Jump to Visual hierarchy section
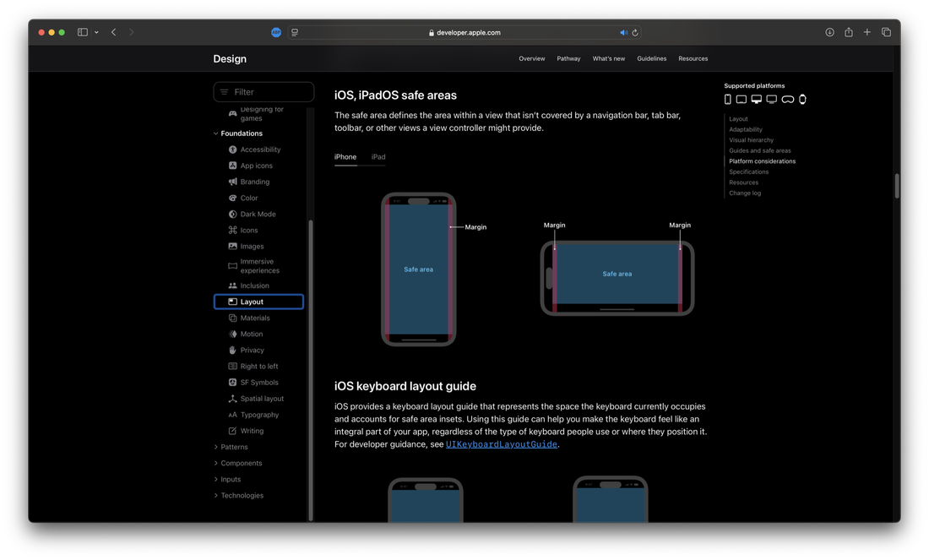This screenshot has height=560, width=929. click(752, 140)
